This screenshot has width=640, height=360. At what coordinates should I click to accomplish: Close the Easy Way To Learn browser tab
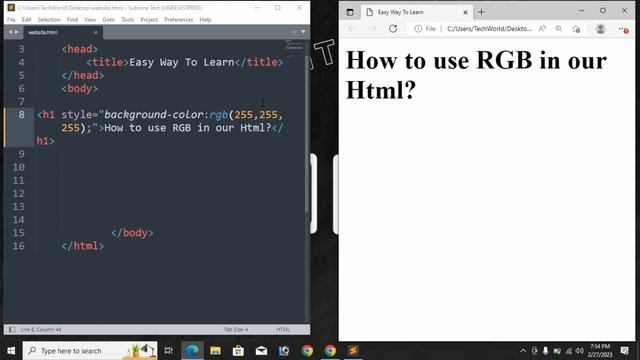point(465,12)
